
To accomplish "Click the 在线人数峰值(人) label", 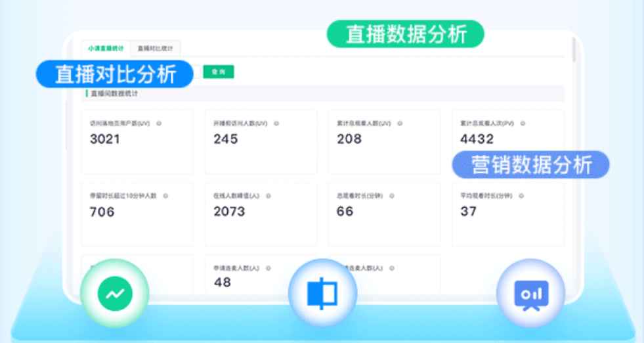I will 236,196.
